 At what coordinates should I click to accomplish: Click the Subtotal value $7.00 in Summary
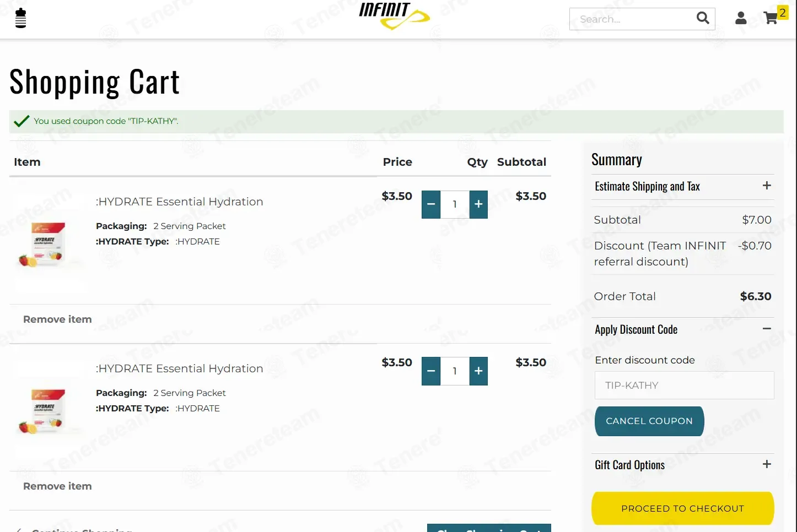pos(757,220)
